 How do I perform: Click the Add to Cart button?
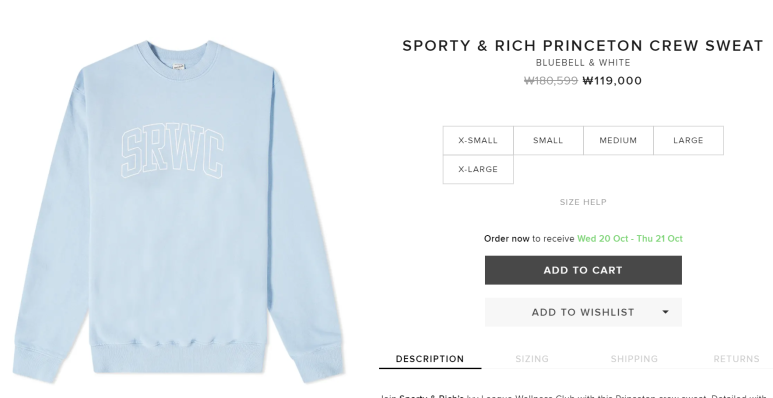point(583,270)
